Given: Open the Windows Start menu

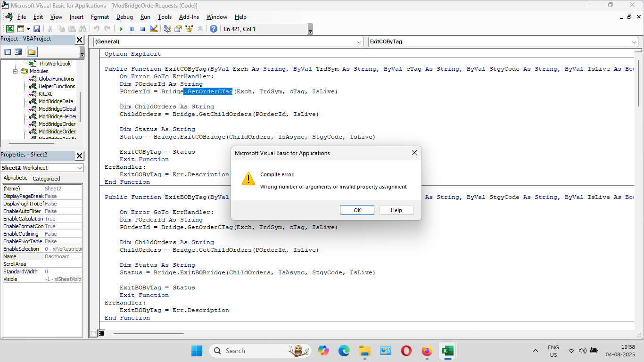Looking at the screenshot, I should 197,351.
